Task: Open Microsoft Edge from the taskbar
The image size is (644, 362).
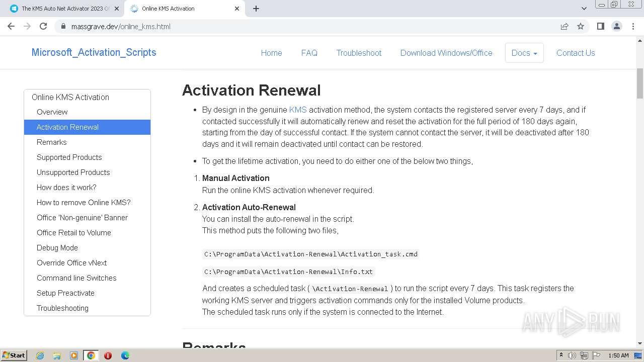Action: pyautogui.click(x=125, y=355)
